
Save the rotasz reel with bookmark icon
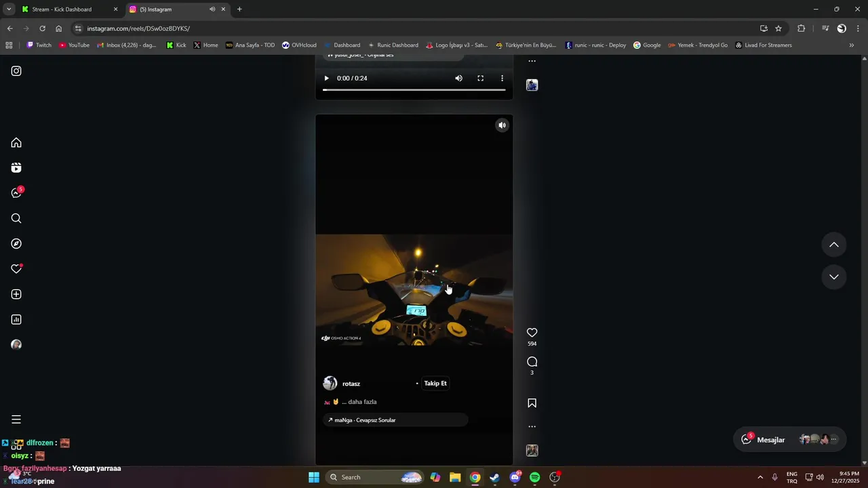(x=532, y=403)
